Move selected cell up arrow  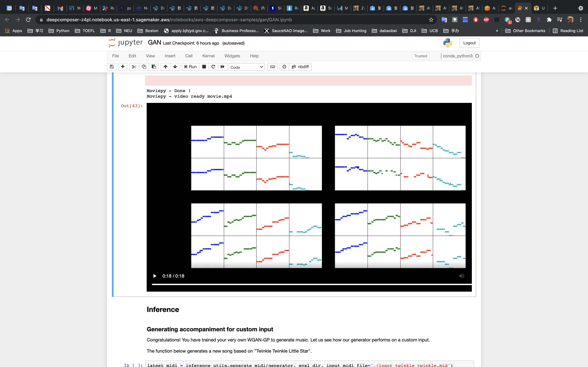tap(165, 67)
